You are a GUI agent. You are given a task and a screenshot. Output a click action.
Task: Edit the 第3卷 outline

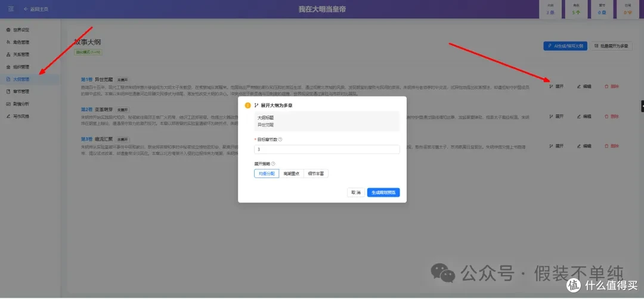tap(584, 146)
